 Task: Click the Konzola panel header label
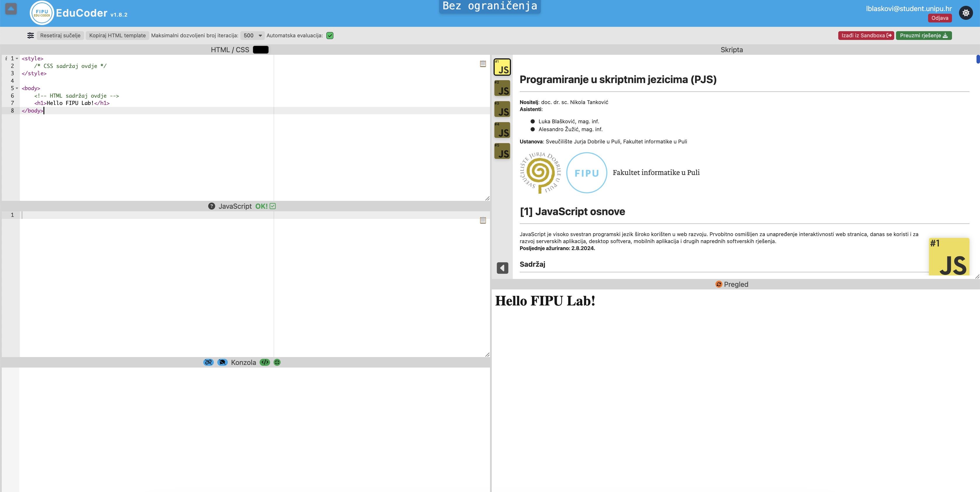244,362
